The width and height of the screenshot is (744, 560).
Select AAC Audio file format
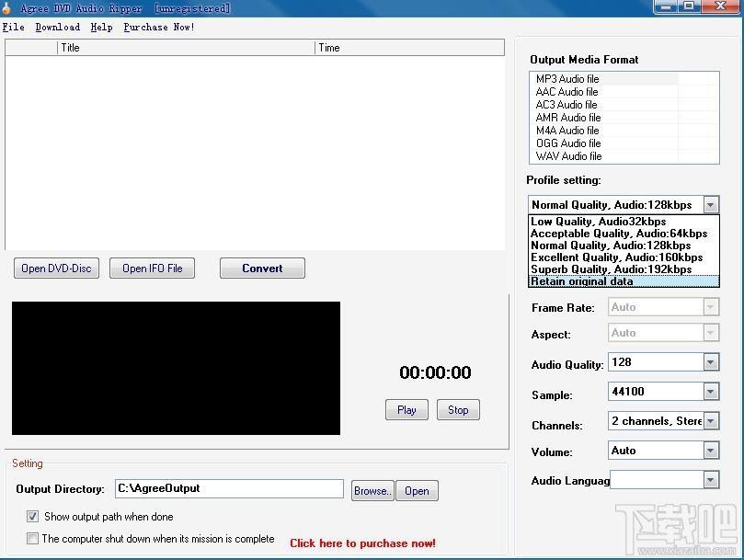coord(624,92)
